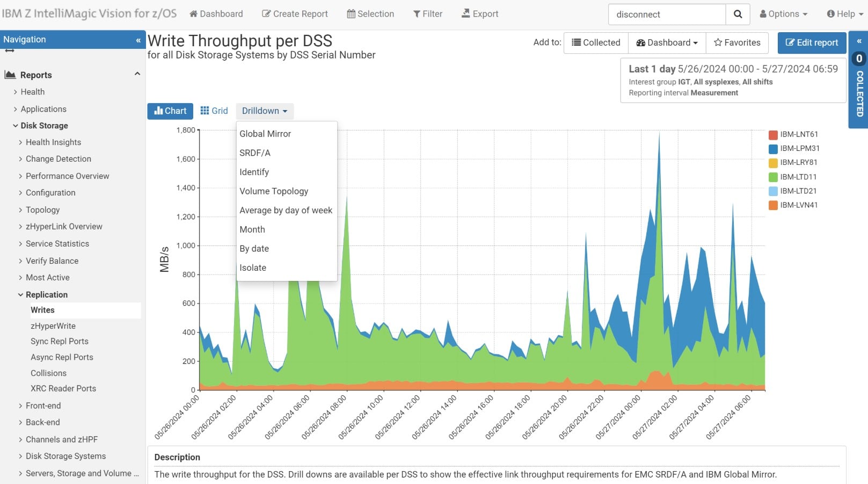Screen dimensions: 868x484
Task: Add report to Collected list
Action: [596, 42]
